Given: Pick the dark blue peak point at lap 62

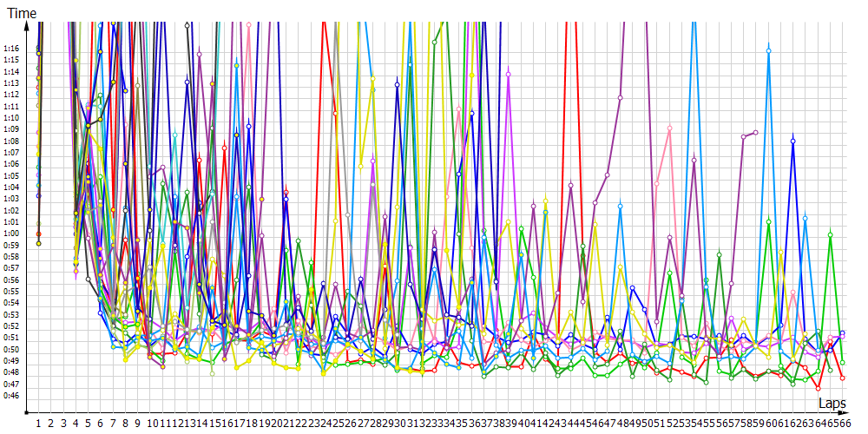Looking at the screenshot, I should (793, 141).
